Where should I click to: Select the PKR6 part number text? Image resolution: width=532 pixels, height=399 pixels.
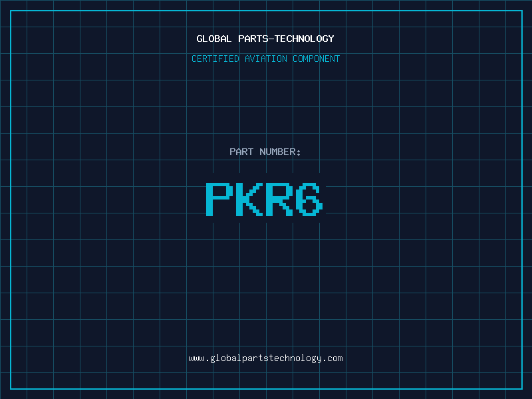(264, 199)
